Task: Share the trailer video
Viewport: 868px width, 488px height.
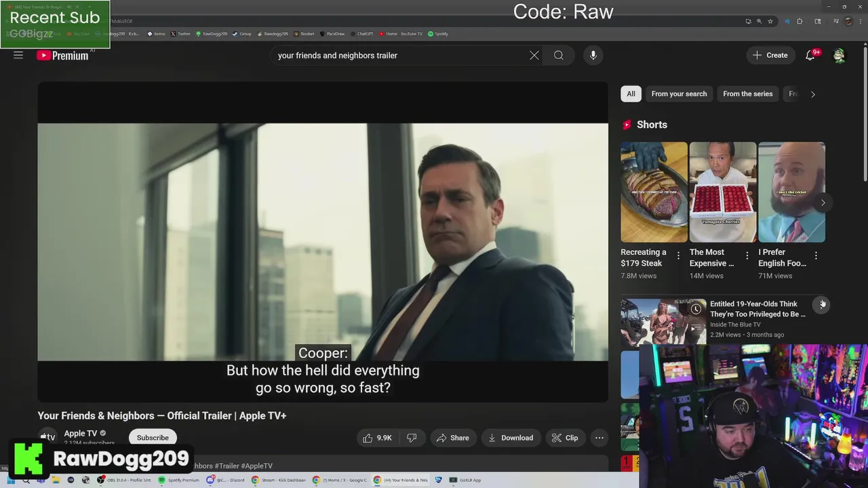Action: pyautogui.click(x=452, y=438)
